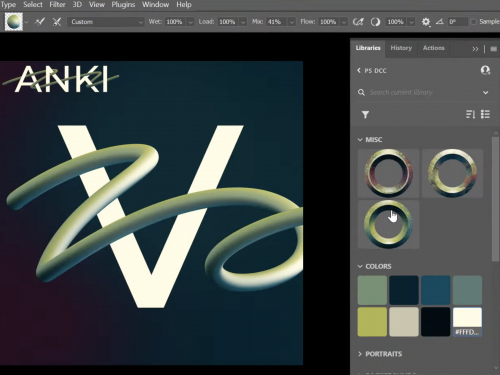Pick the beige color swatch
The image size is (500, 375).
[404, 322]
